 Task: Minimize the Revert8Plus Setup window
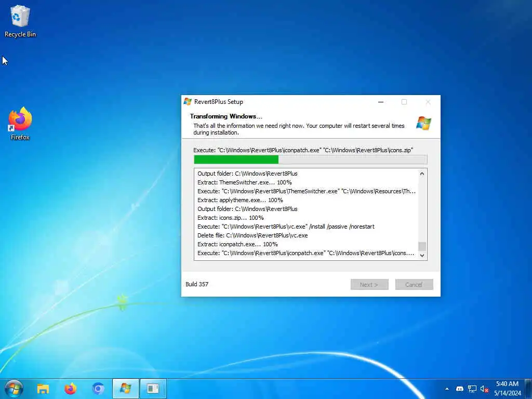coord(381,102)
